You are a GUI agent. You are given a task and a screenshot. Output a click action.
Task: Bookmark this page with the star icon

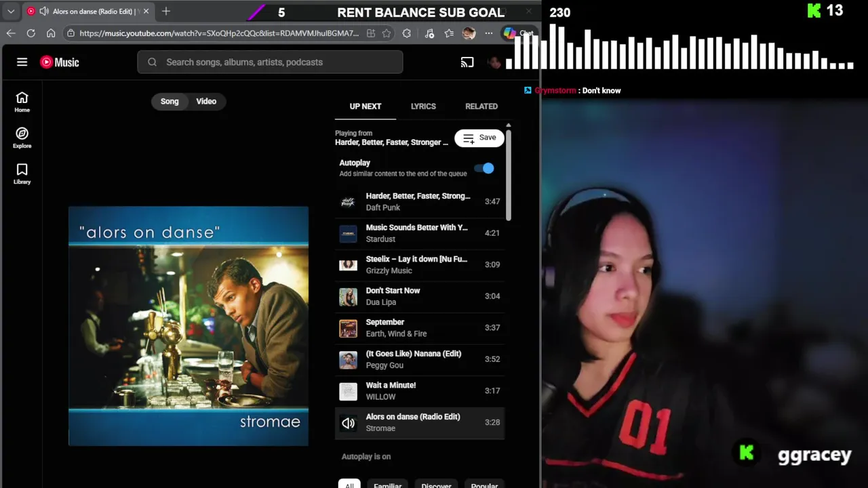(x=387, y=33)
